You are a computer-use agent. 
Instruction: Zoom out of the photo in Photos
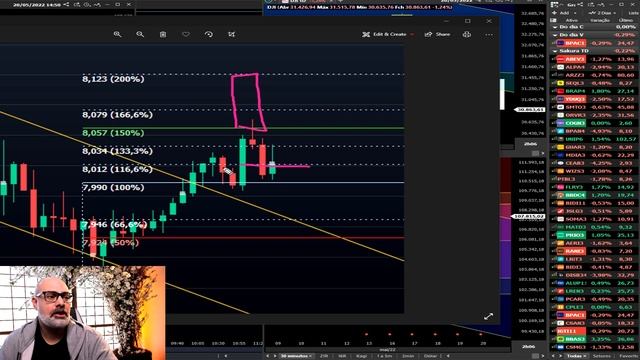tap(140, 34)
